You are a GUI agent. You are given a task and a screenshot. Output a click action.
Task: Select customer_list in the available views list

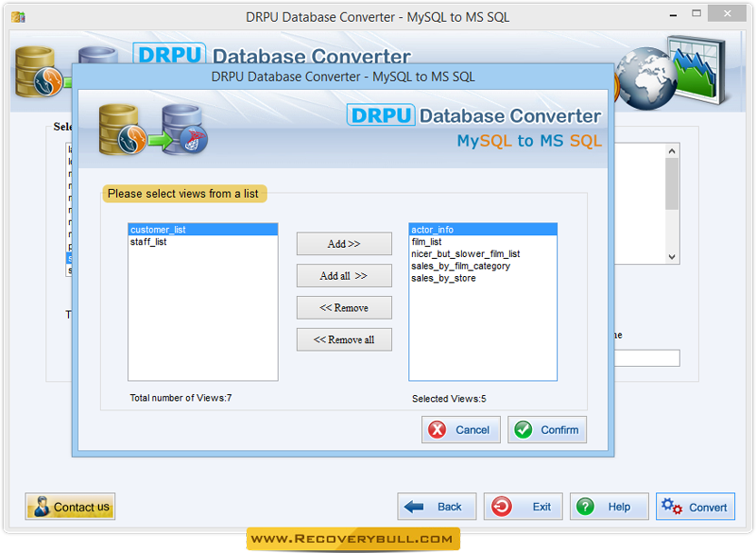203,230
